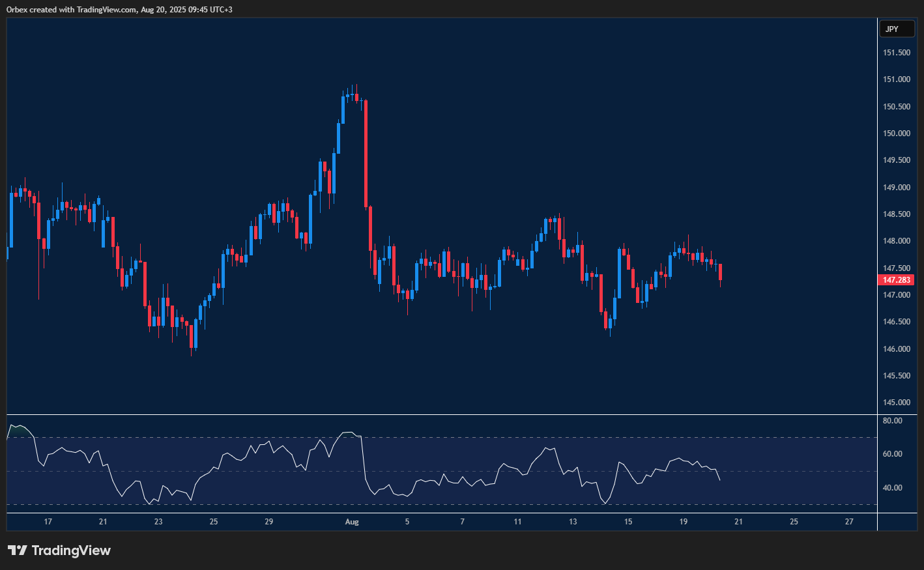Select the last candlestick on the chart
The image size is (924, 570).
click(720, 274)
